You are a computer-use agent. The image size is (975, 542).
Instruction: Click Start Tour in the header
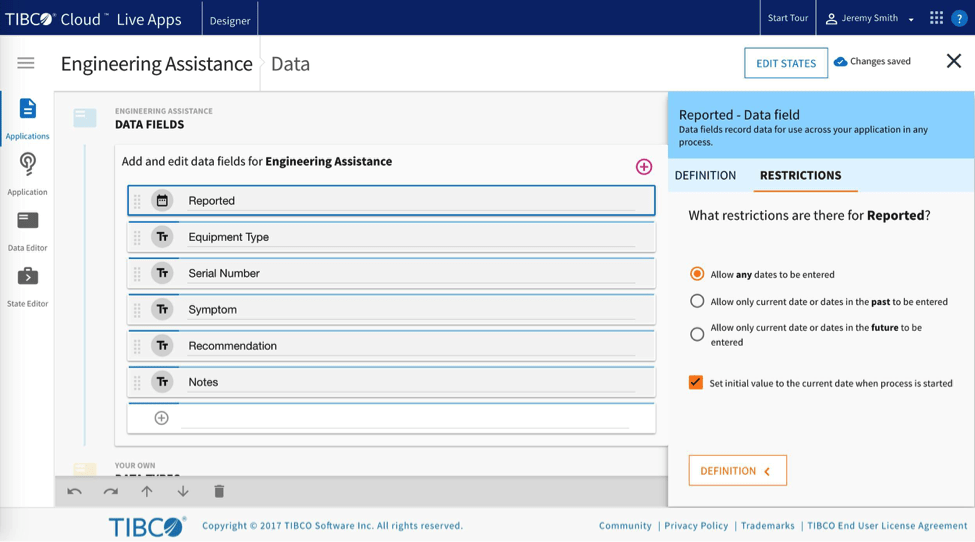coord(788,18)
